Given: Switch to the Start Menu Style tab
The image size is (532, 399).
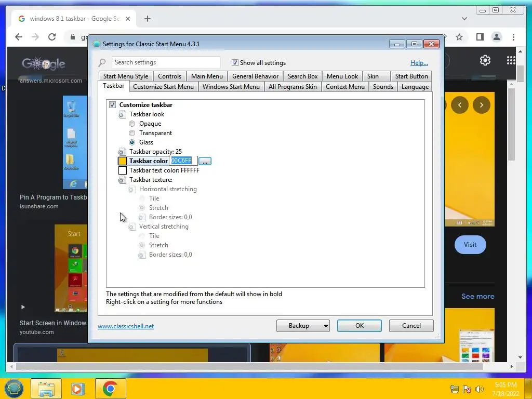Looking at the screenshot, I should coord(126,76).
